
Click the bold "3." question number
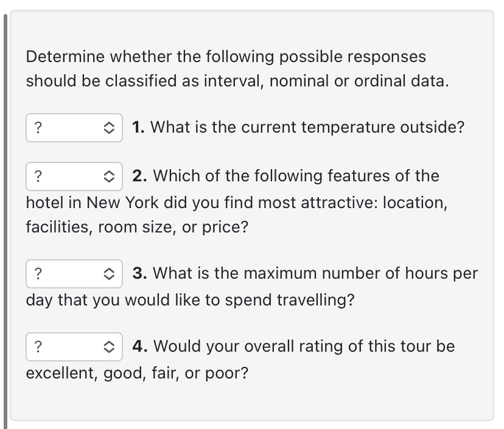(139, 273)
